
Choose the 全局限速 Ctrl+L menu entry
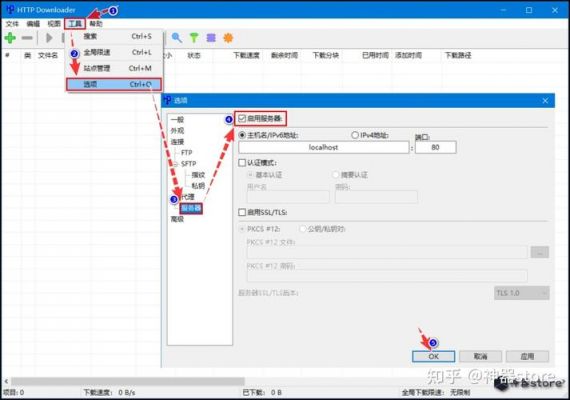pos(114,53)
